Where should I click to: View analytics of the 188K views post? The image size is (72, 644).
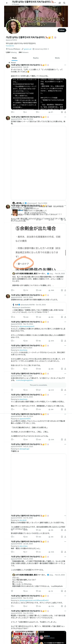pos(49,290)
